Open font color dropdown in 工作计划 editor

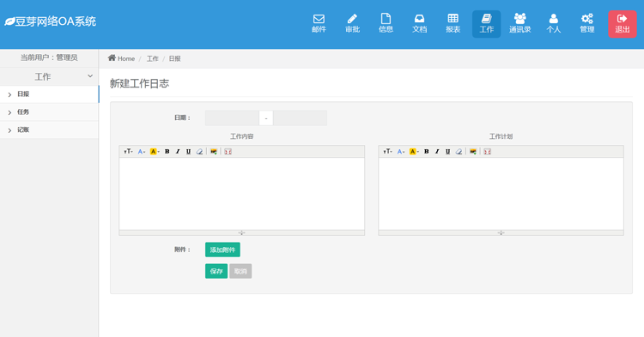(x=401, y=151)
